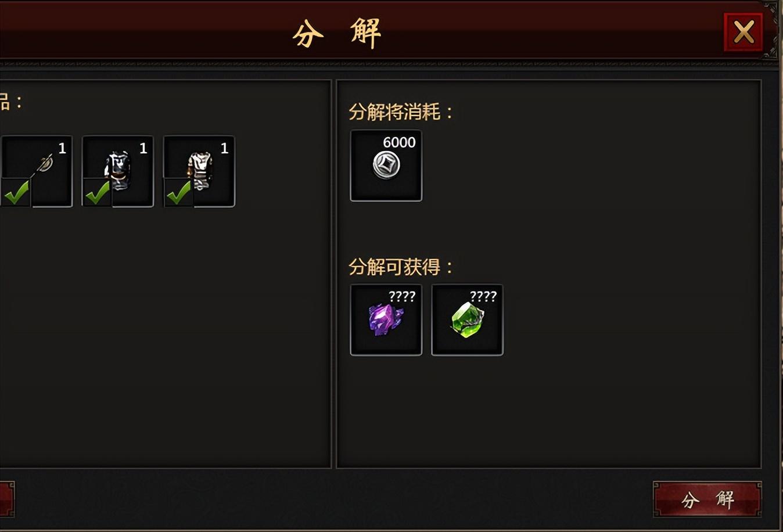The height and width of the screenshot is (532, 783).
Task: Select the white armor item slot
Action: (x=199, y=171)
